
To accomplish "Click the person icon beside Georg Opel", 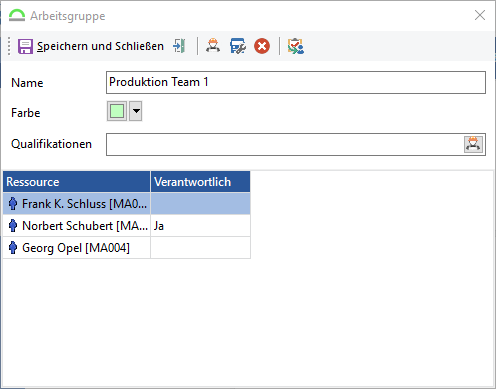I will [13, 248].
